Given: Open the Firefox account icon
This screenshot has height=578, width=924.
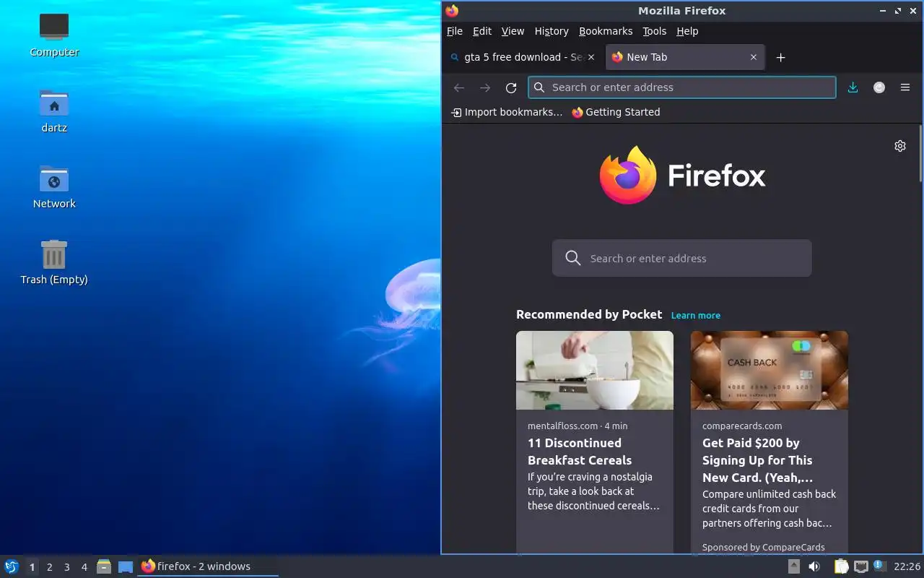Looking at the screenshot, I should [x=879, y=87].
